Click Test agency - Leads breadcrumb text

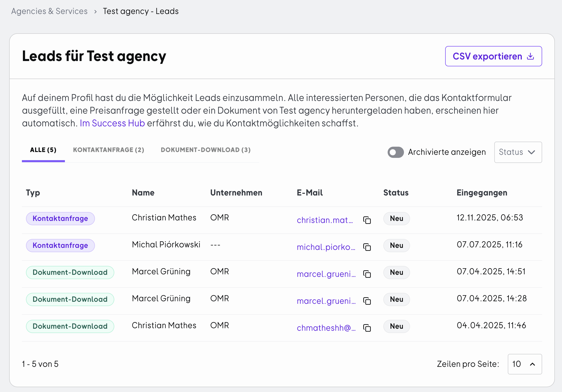point(141,11)
